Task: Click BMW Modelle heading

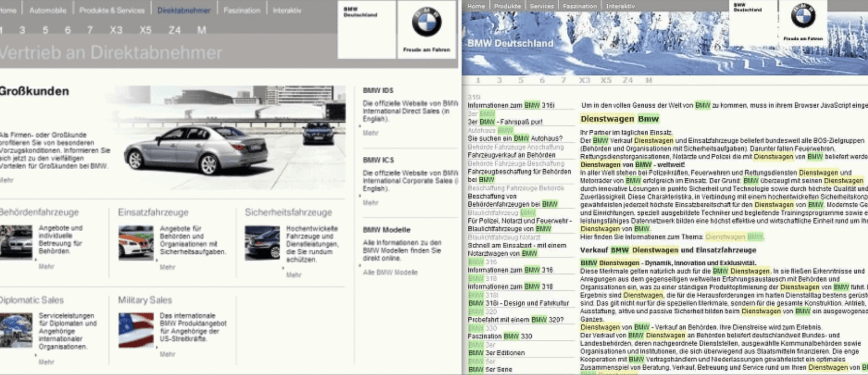Action: [387, 230]
